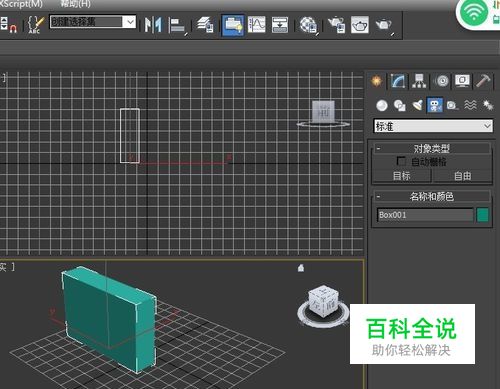Open the Schematic View icon
This screenshot has height=389, width=500.
pyautogui.click(x=280, y=24)
